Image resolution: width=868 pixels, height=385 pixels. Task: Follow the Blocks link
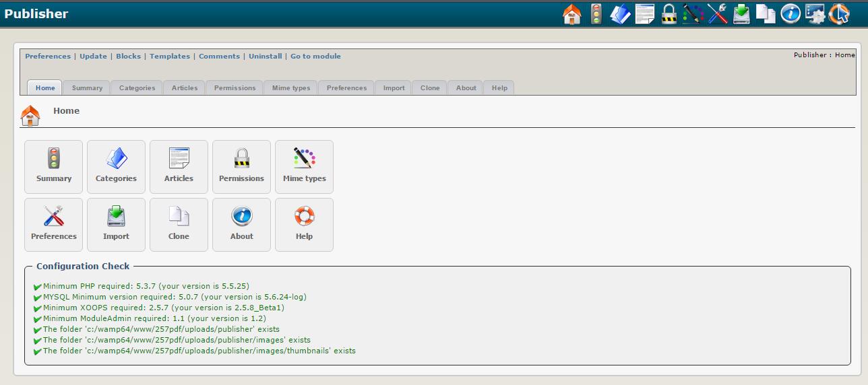pyautogui.click(x=128, y=57)
